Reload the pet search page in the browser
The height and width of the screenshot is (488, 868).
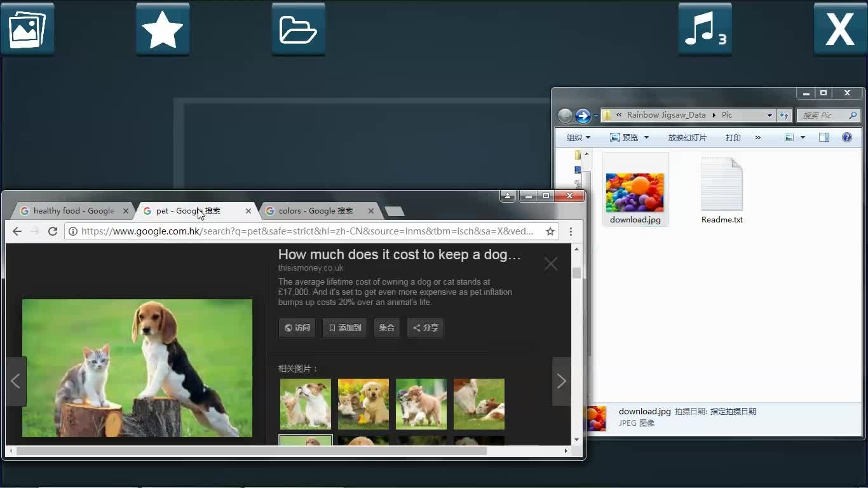pos(53,231)
